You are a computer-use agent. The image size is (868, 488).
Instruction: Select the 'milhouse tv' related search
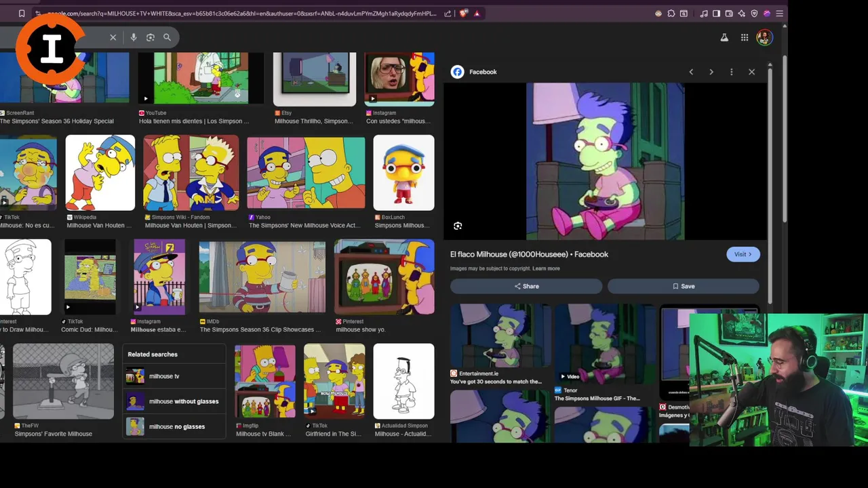click(x=174, y=376)
